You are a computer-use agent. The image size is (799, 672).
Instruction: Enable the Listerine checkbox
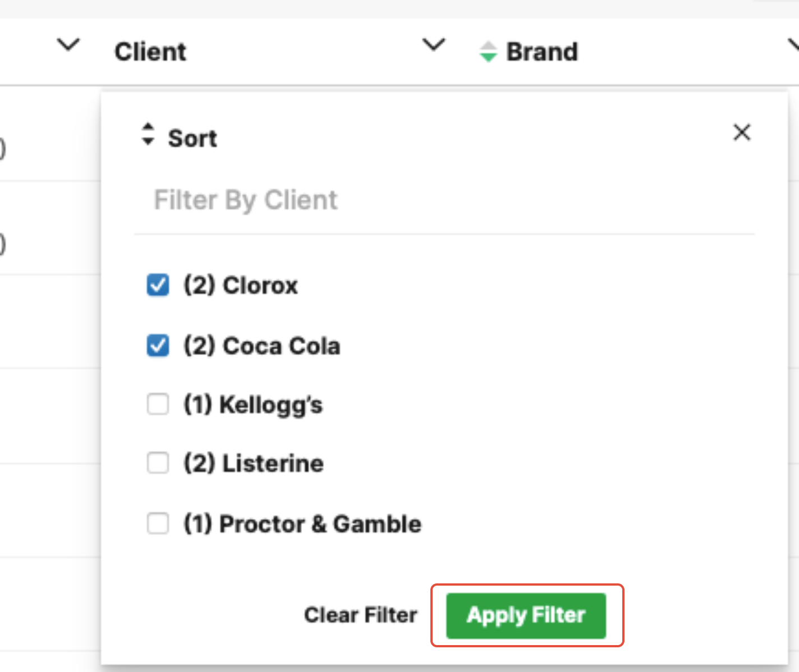coord(158,463)
